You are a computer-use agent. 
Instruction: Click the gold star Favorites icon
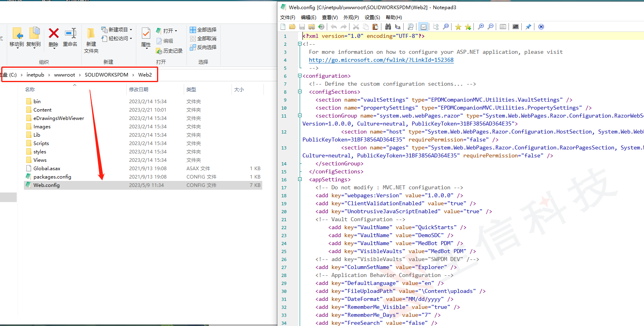458,27
